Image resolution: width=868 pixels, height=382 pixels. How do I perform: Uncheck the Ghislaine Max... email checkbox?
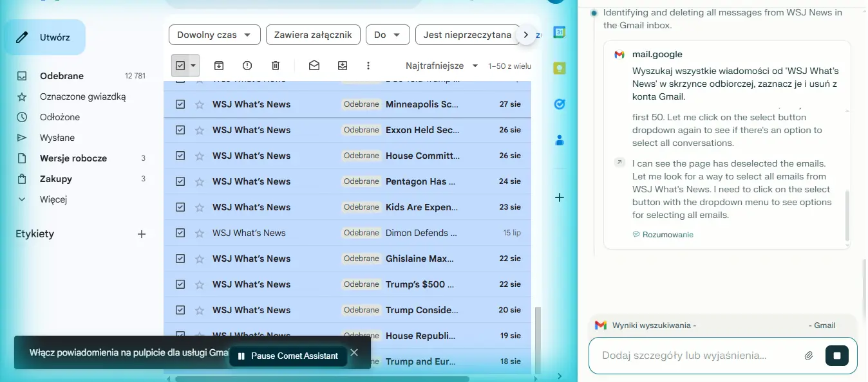(180, 259)
